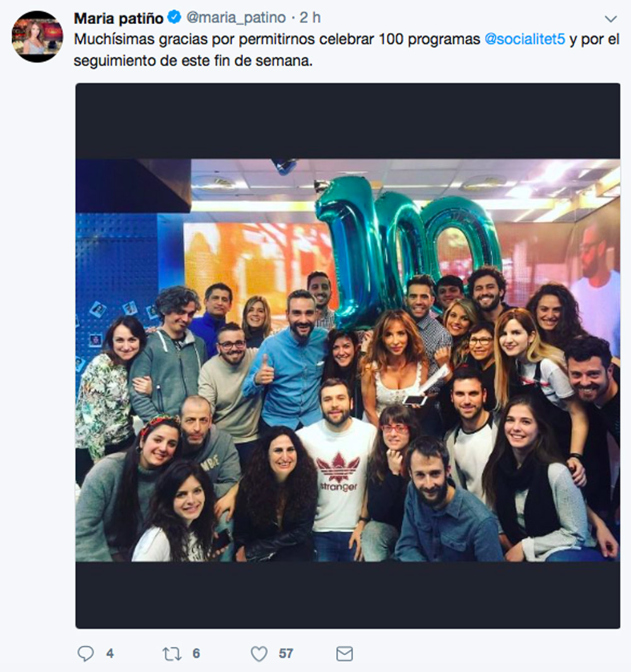Click the tweet text about 100 programas

[346, 50]
